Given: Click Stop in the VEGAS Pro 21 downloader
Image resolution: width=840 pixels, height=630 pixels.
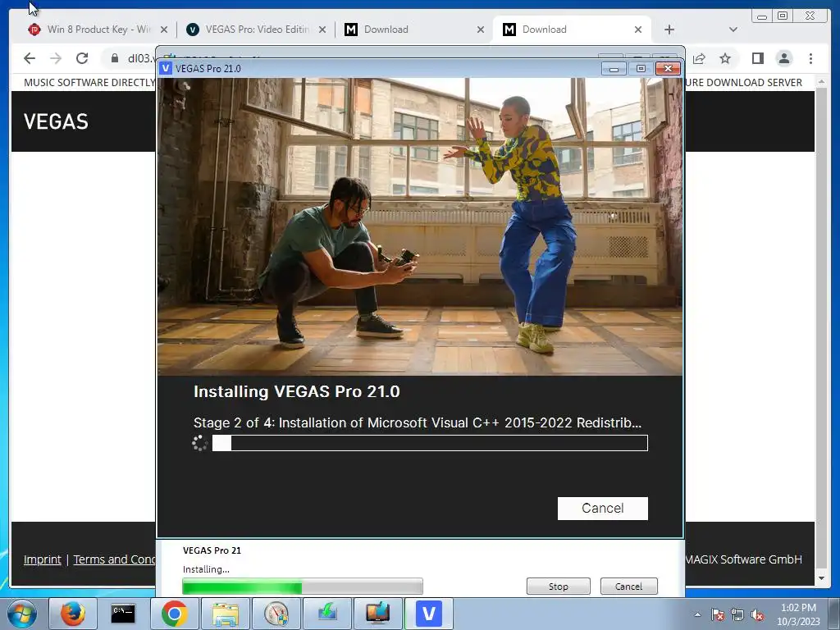Looking at the screenshot, I should click(x=558, y=586).
